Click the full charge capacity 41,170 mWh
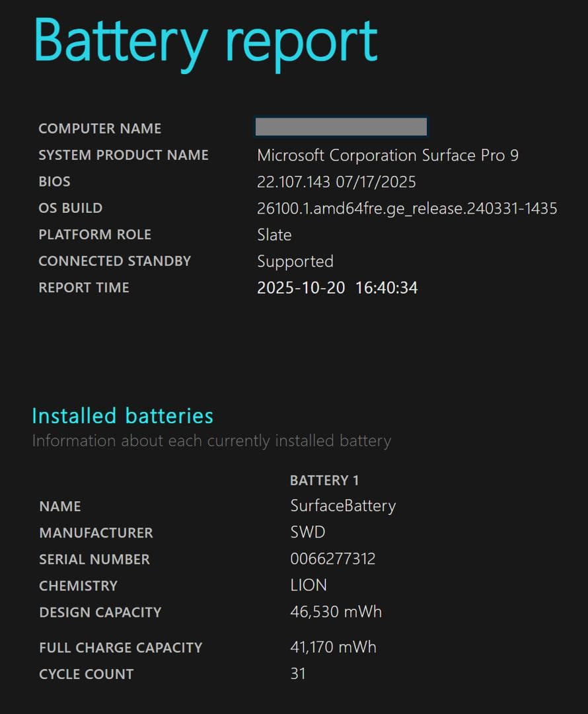588x714 pixels. (333, 647)
